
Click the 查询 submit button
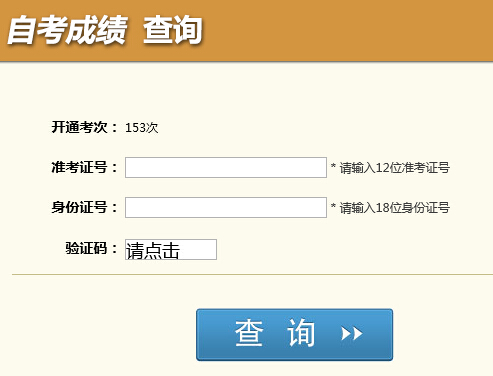click(x=295, y=334)
